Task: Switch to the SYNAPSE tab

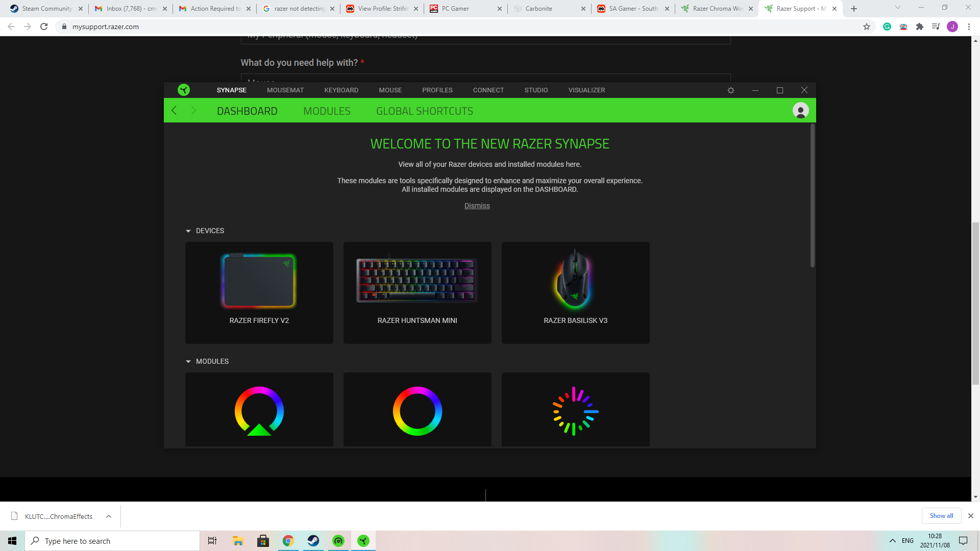Action: pyautogui.click(x=231, y=90)
